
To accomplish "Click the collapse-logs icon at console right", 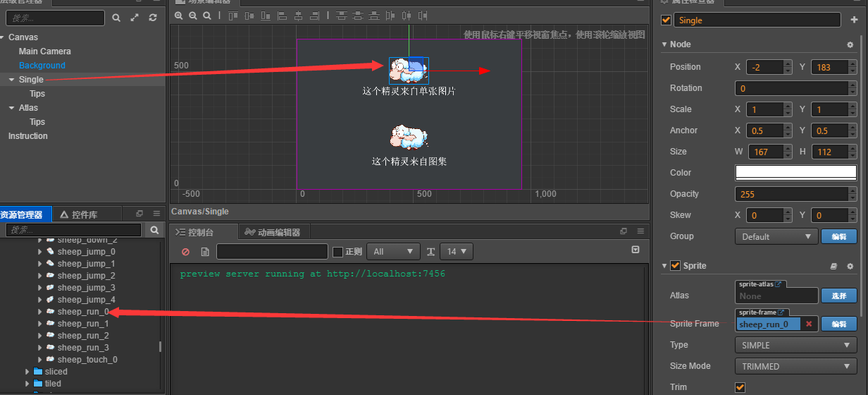I will pos(635,250).
